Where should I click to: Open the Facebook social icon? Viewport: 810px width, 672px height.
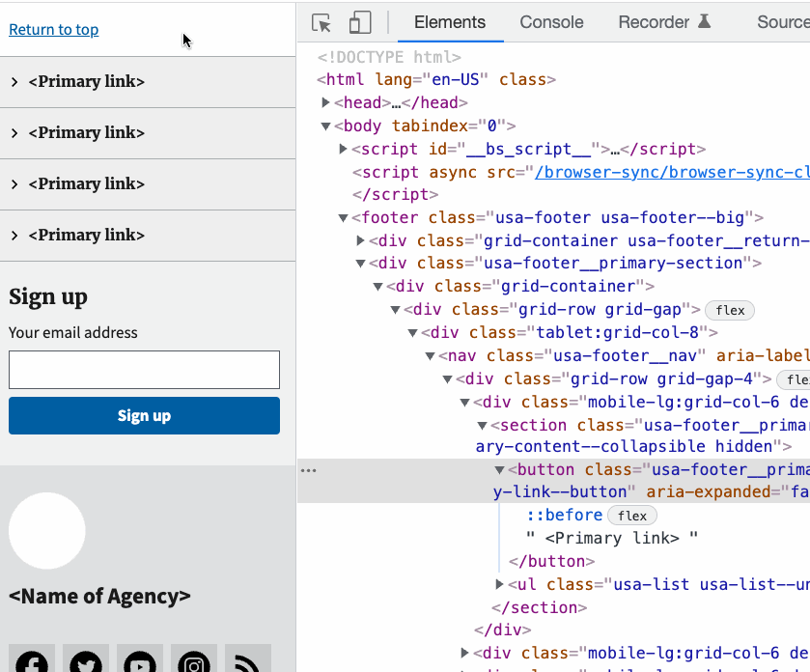(x=32, y=658)
